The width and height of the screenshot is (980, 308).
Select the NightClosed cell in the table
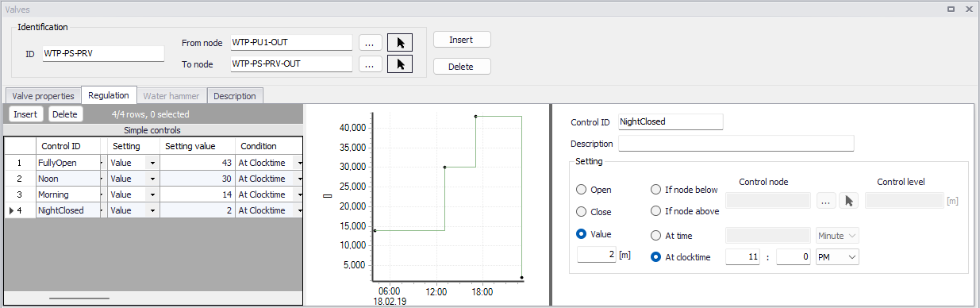click(x=67, y=210)
